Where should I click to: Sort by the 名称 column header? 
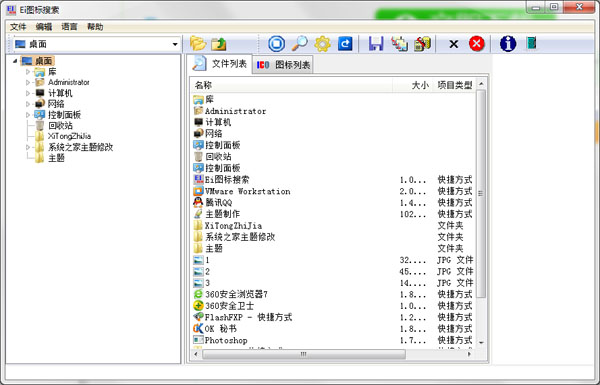[292, 85]
